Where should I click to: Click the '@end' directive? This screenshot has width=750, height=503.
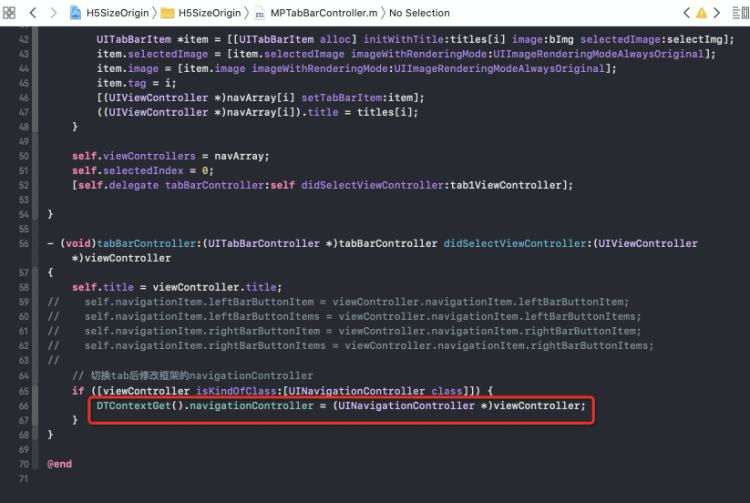click(x=60, y=464)
